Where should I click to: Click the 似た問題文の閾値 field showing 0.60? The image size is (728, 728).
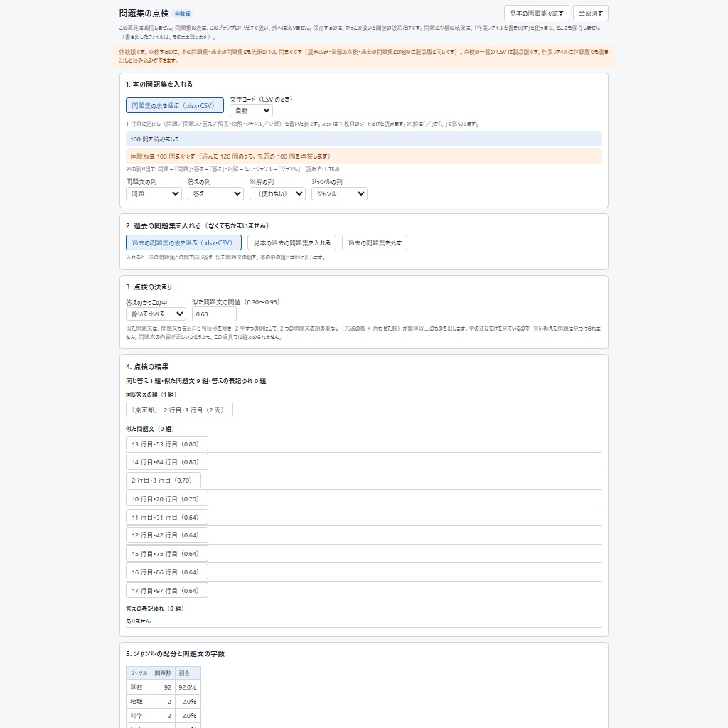coord(214,314)
